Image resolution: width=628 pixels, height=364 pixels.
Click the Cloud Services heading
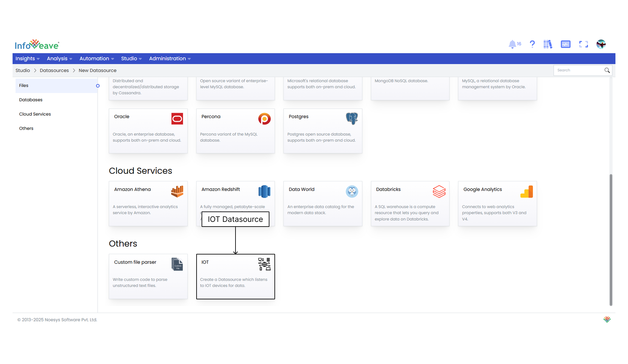pos(140,171)
